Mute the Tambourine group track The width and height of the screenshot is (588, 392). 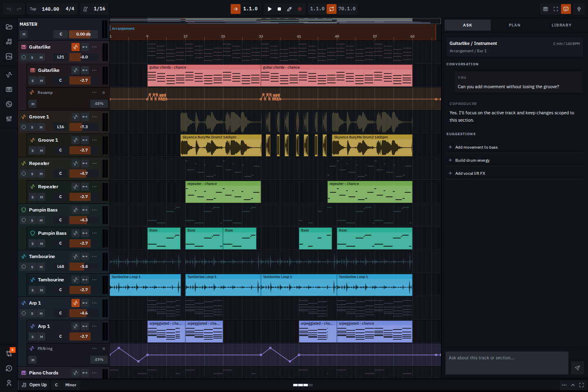[x=41, y=267]
